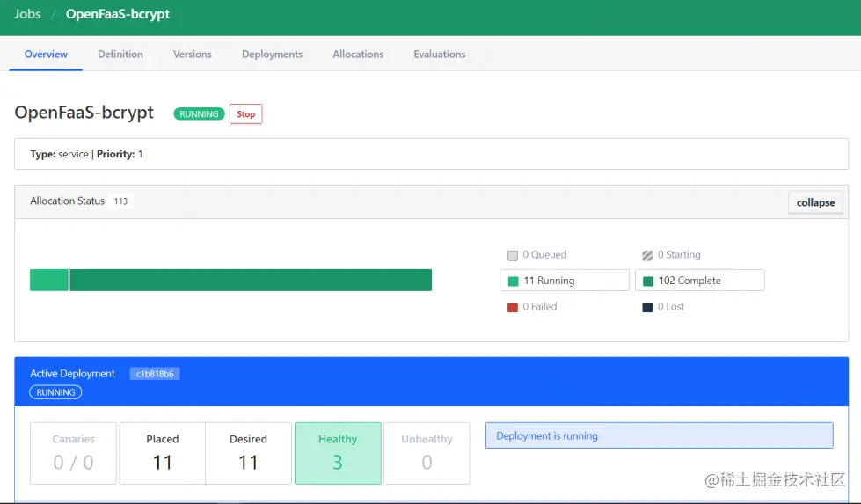Open the Jobs breadcrumb link
861x504 pixels.
point(27,14)
